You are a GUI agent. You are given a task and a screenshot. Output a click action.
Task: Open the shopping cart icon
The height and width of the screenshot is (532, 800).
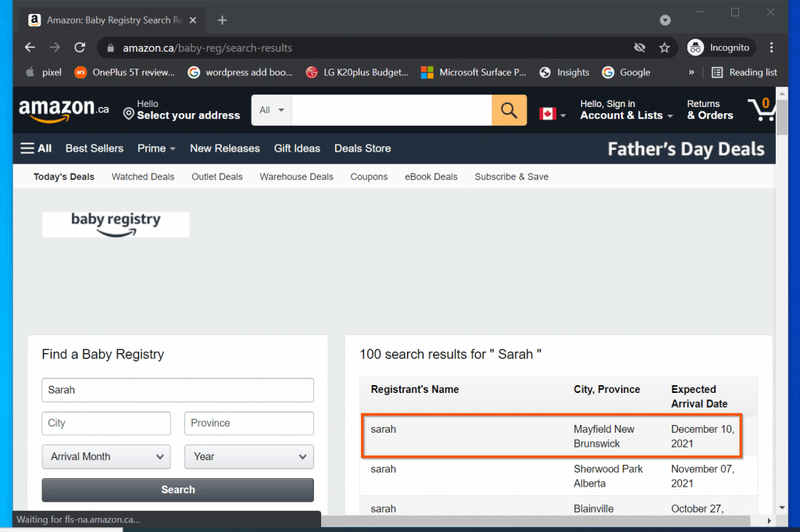[x=761, y=109]
